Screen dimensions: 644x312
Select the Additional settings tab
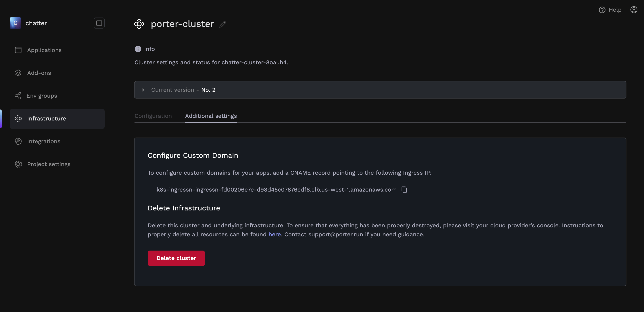(x=211, y=116)
